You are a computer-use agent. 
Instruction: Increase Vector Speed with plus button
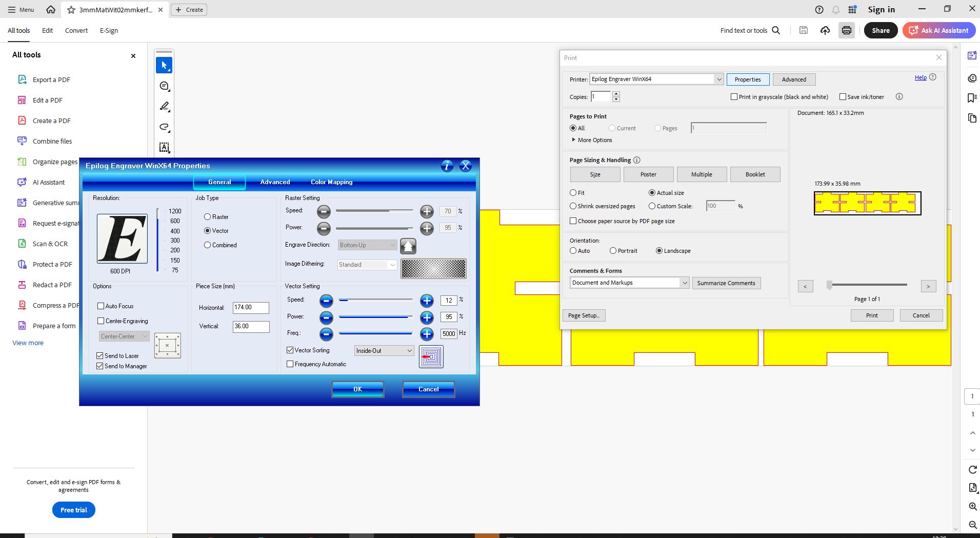[427, 301]
